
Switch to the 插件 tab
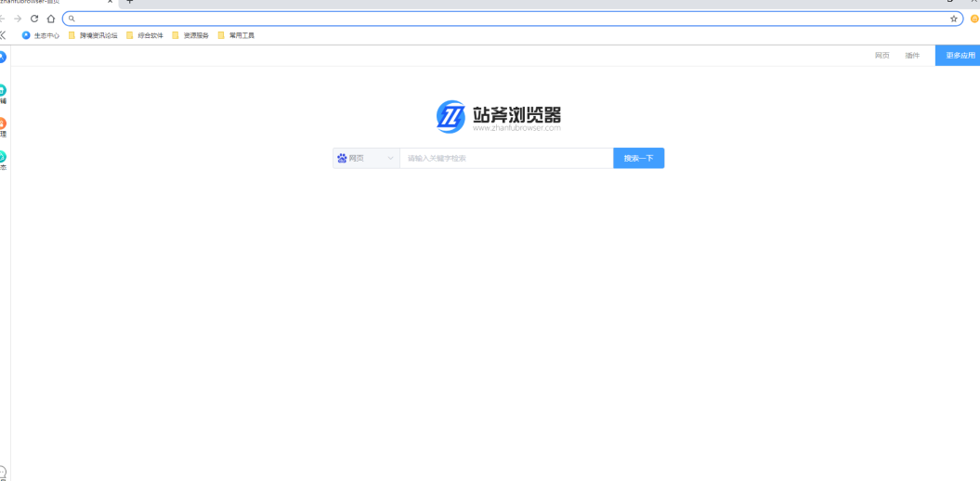click(x=912, y=56)
